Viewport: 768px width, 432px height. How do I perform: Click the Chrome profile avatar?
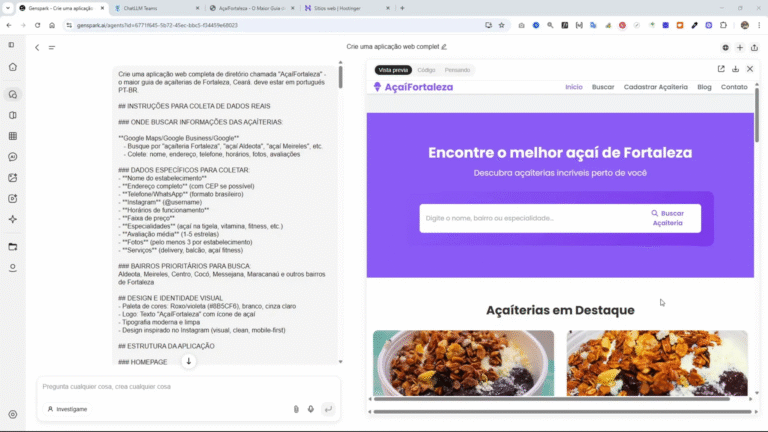[x=744, y=25]
